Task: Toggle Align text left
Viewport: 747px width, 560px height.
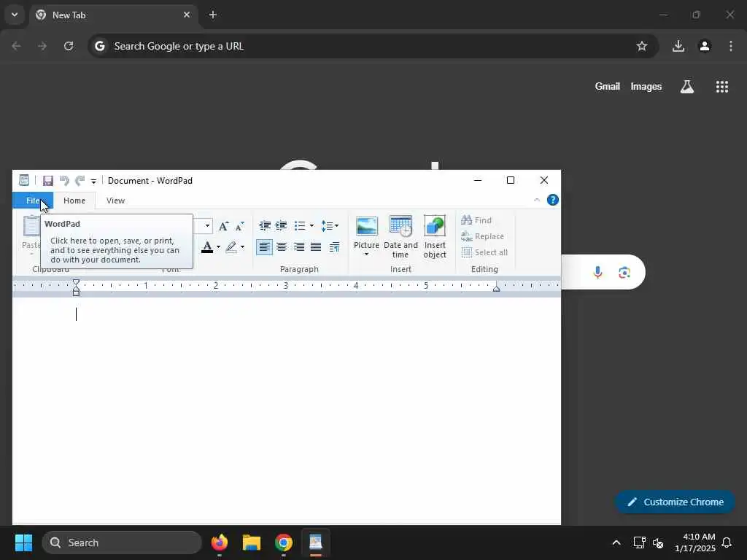Action: click(264, 246)
